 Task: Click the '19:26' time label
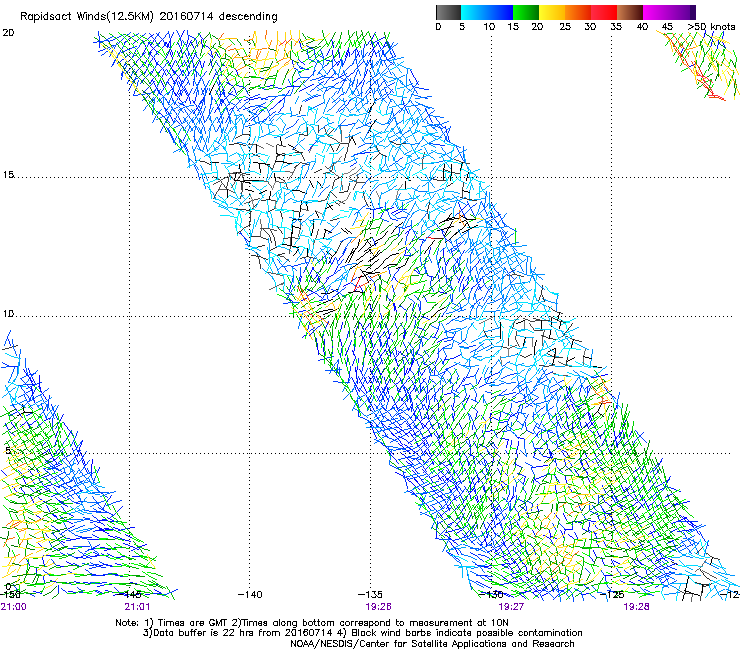(378, 607)
